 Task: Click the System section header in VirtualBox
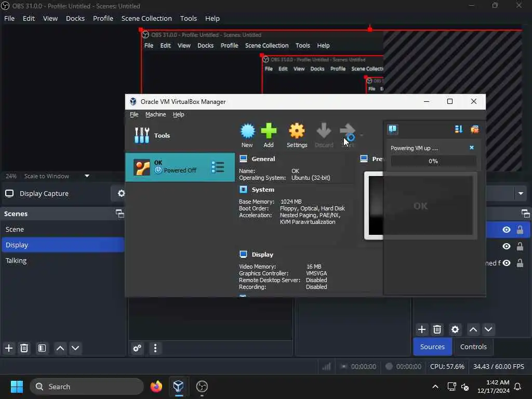pyautogui.click(x=262, y=190)
